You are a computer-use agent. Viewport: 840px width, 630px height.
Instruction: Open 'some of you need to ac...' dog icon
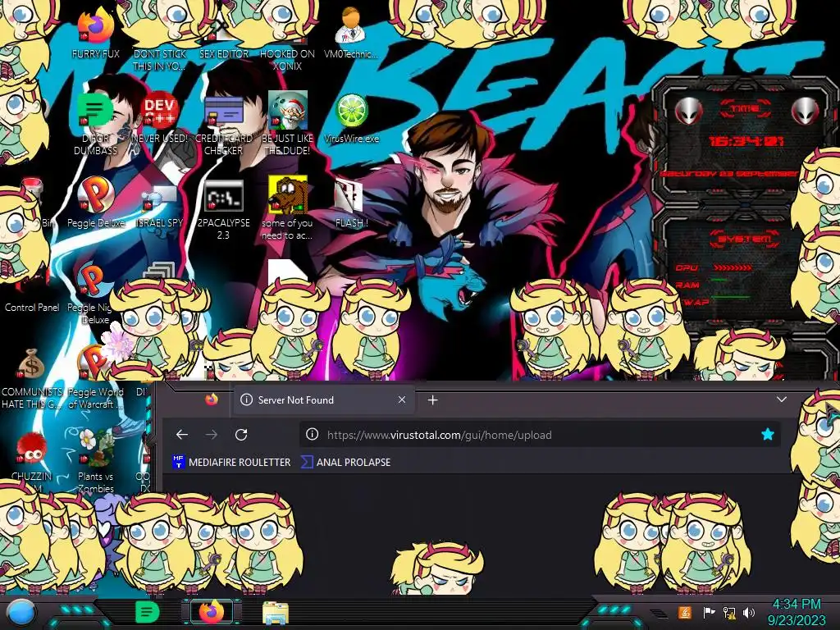[x=288, y=195]
